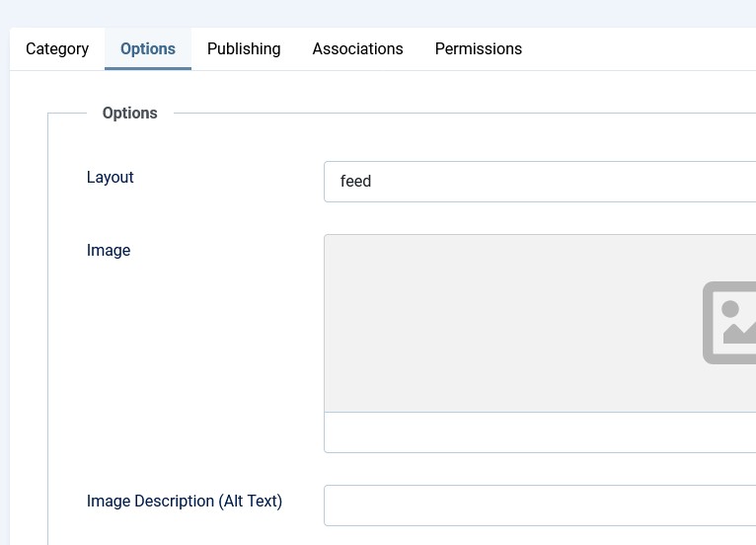This screenshot has width=756, height=545.
Task: Click the Image field label
Action: point(109,251)
